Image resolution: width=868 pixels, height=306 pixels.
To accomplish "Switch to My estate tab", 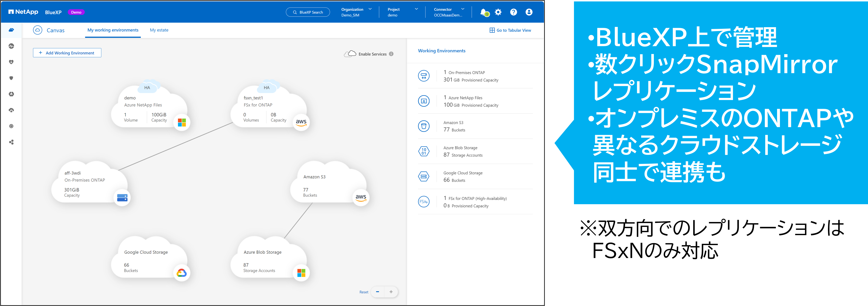I will [159, 30].
